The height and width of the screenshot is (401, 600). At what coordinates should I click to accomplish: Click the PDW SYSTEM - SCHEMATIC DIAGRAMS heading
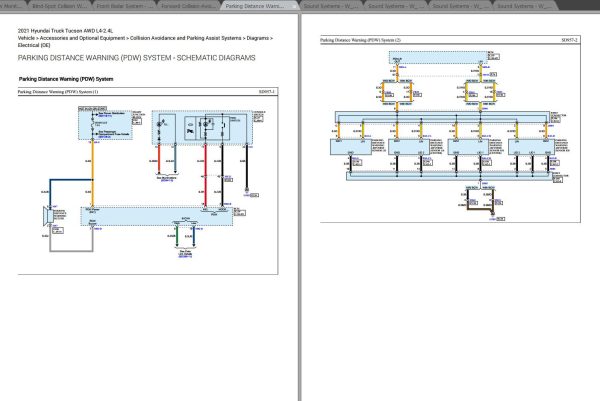[136, 58]
